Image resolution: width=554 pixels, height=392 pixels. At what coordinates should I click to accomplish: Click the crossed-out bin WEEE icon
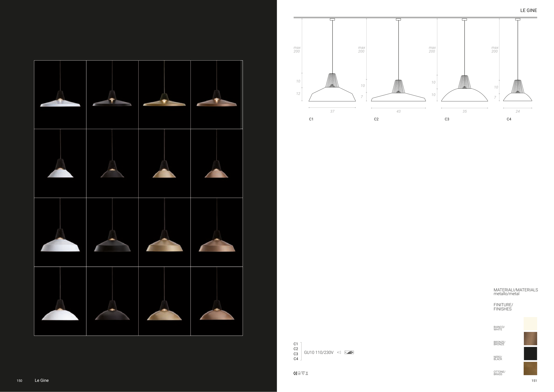307,373
